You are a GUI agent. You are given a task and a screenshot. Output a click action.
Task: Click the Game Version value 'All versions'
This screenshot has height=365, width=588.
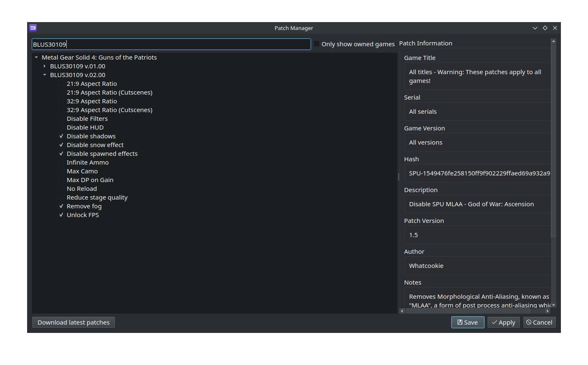click(x=426, y=142)
